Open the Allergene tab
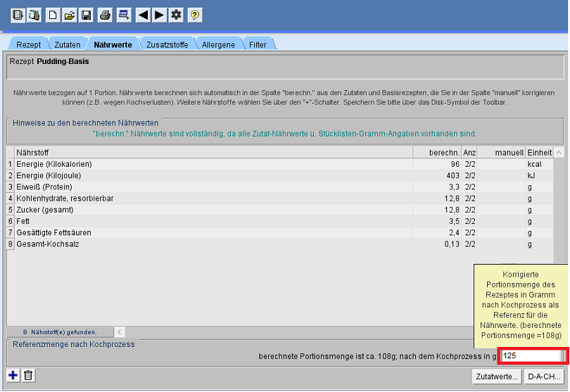 [x=218, y=45]
